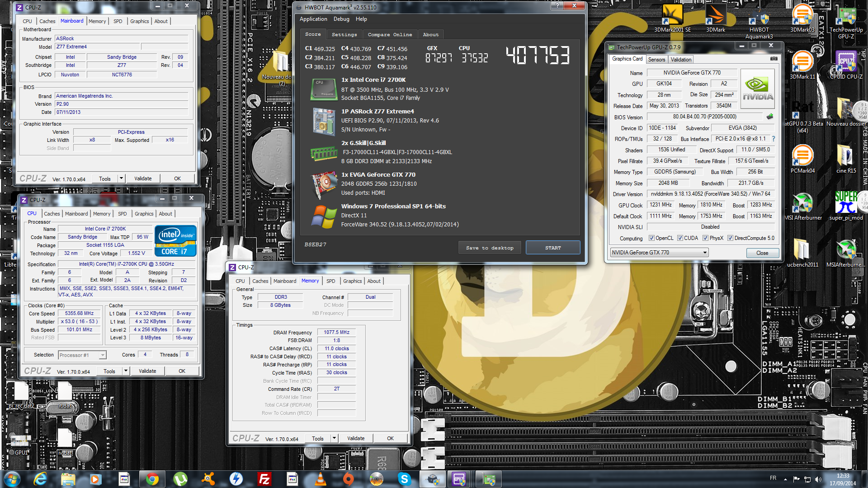Open Google Chrome from taskbar
The image size is (868, 488).
click(x=152, y=479)
